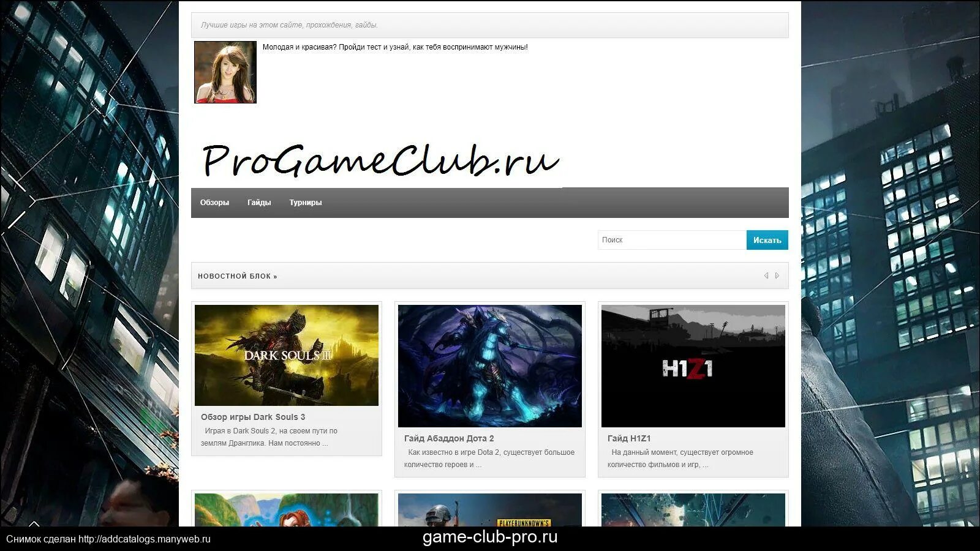Click the excerpt 'На данный момент, существует огромное'

680,459
